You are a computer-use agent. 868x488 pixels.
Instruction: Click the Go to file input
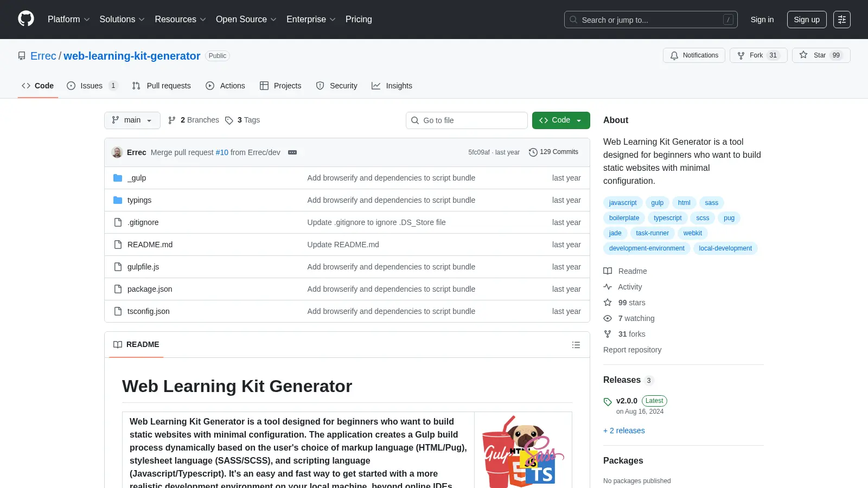click(x=467, y=120)
